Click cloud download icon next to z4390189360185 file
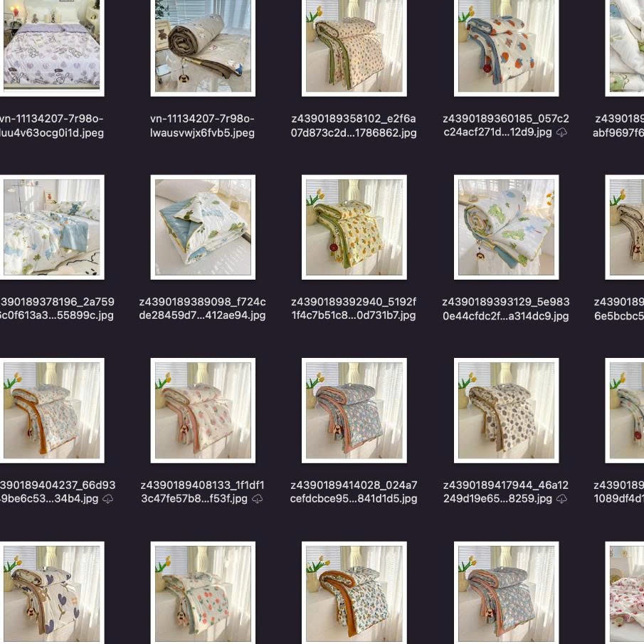 [561, 132]
